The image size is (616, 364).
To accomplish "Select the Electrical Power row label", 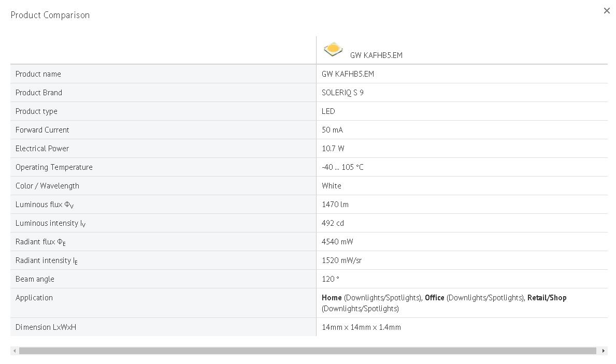I will (42, 149).
